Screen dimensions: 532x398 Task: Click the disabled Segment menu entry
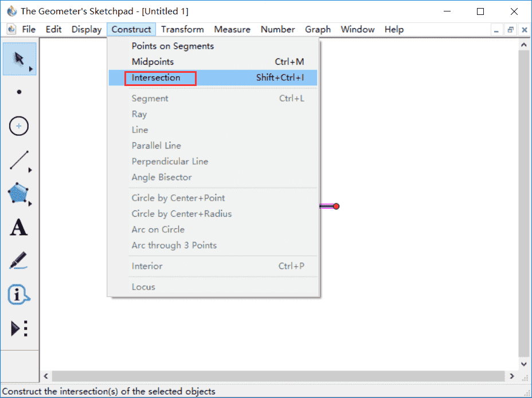pyautogui.click(x=213, y=99)
